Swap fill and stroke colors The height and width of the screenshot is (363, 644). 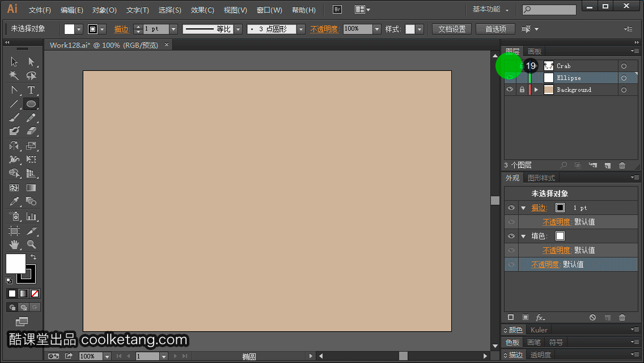click(x=33, y=257)
